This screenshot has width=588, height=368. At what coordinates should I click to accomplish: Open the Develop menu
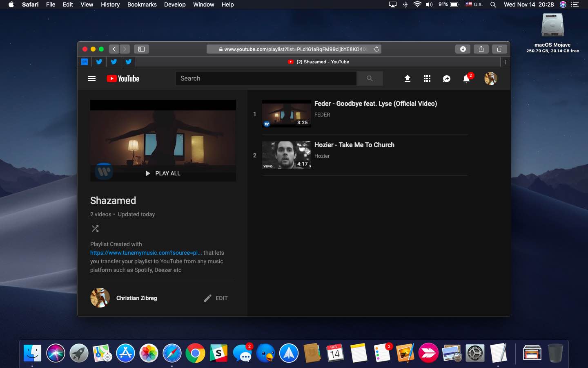point(175,4)
